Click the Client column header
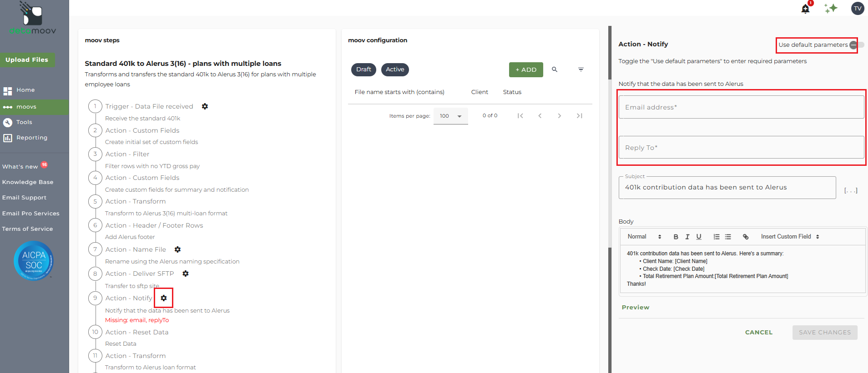The height and width of the screenshot is (373, 868). click(479, 92)
